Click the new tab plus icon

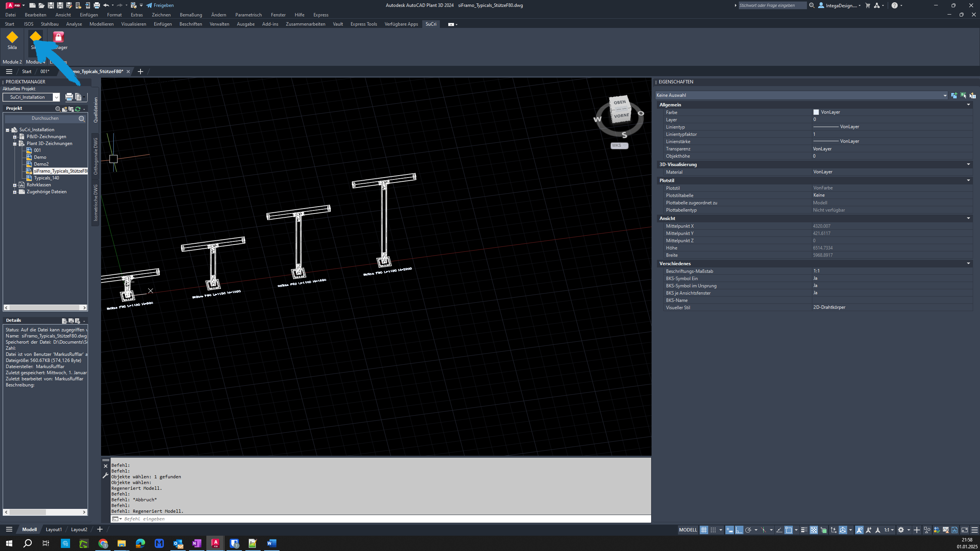pyautogui.click(x=140, y=71)
